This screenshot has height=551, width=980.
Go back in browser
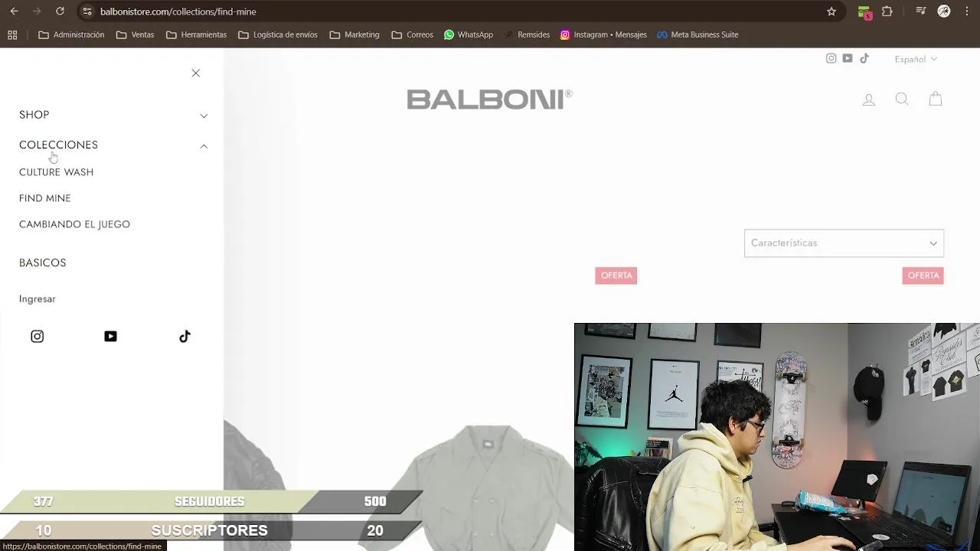[x=14, y=11]
